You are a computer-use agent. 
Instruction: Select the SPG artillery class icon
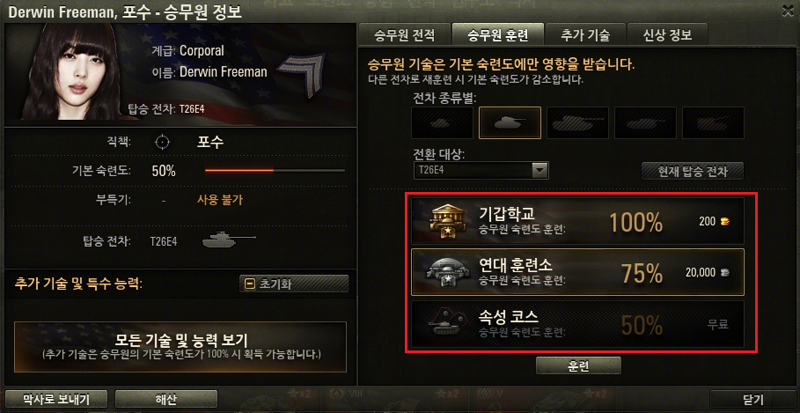point(713,123)
